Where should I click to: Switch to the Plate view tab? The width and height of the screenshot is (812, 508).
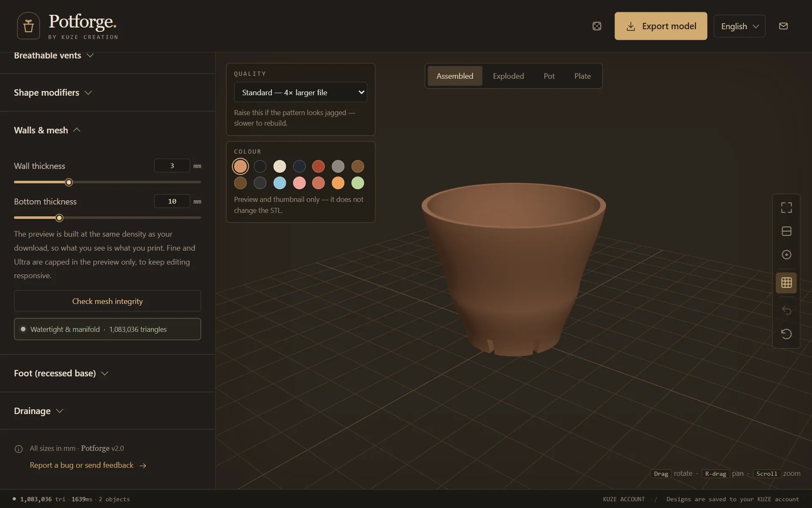[x=582, y=76]
